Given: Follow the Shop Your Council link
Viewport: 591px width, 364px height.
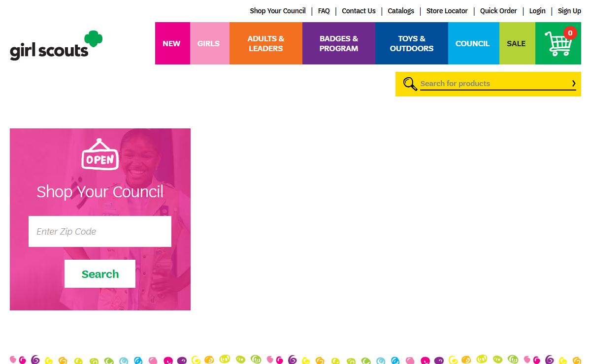Looking at the screenshot, I should tap(278, 11).
